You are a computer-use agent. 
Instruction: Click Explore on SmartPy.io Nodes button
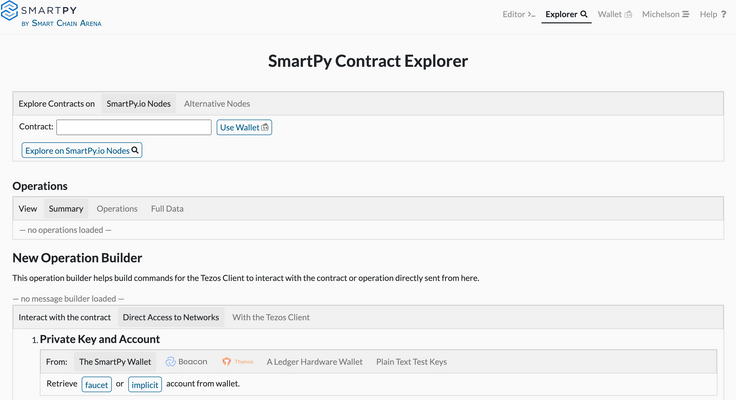(x=82, y=150)
